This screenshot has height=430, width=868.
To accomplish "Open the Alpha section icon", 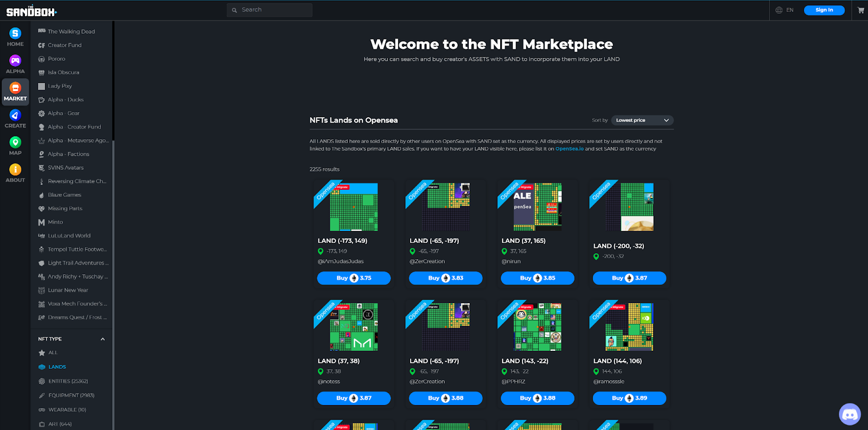I will tap(15, 60).
